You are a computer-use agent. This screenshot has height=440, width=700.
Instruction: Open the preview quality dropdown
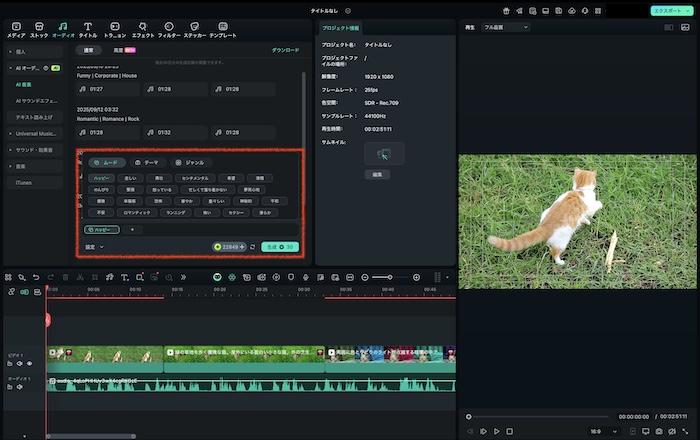(505, 27)
